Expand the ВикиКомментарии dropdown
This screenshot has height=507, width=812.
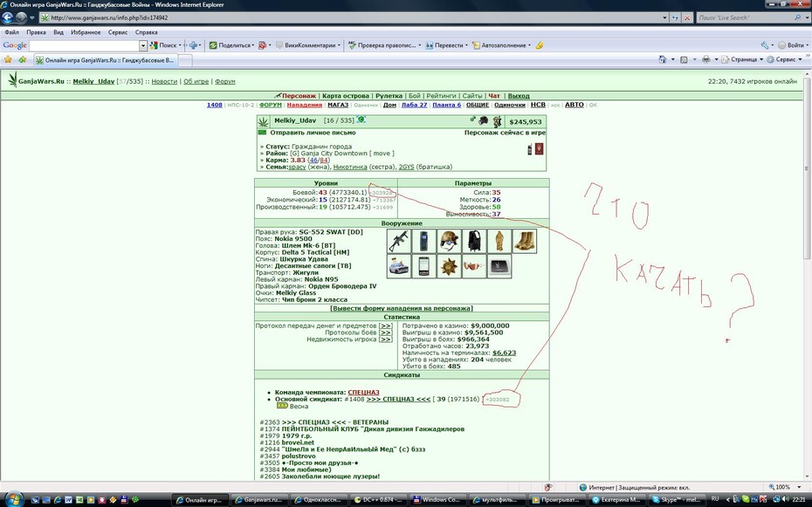339,45
